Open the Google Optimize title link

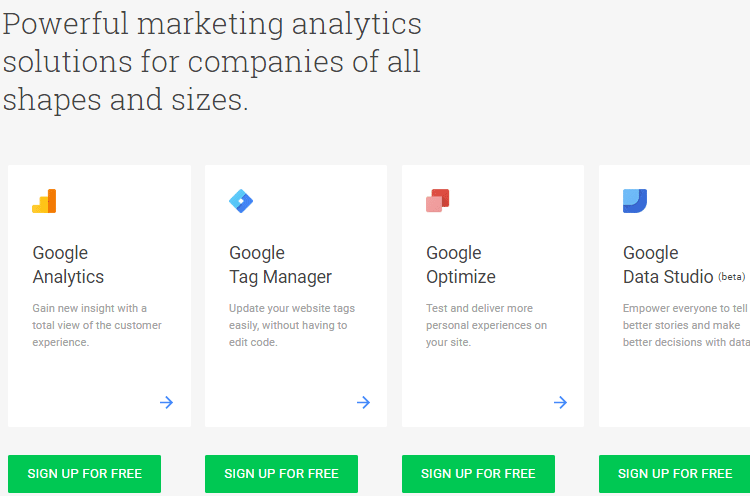(x=461, y=265)
